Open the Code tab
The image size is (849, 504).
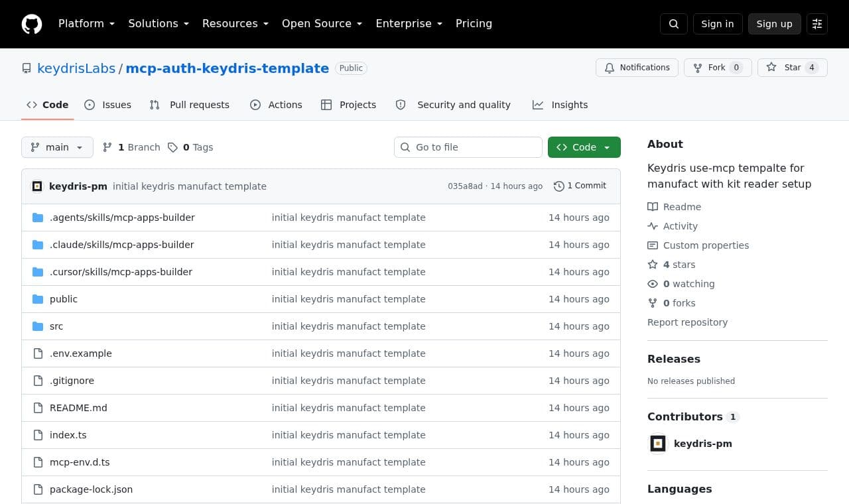click(x=48, y=105)
